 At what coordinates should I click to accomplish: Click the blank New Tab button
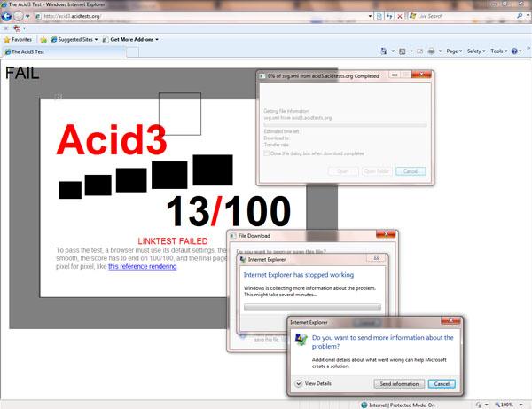(133, 52)
